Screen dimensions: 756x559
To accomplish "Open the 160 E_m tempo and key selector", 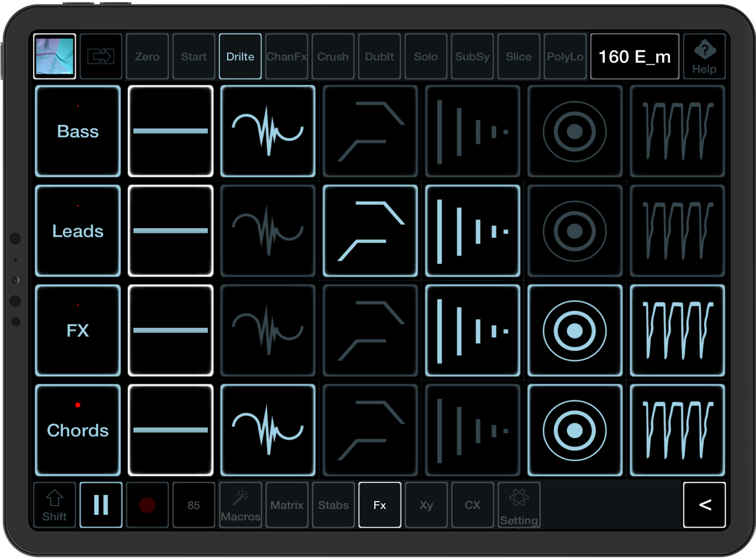I will click(x=635, y=56).
